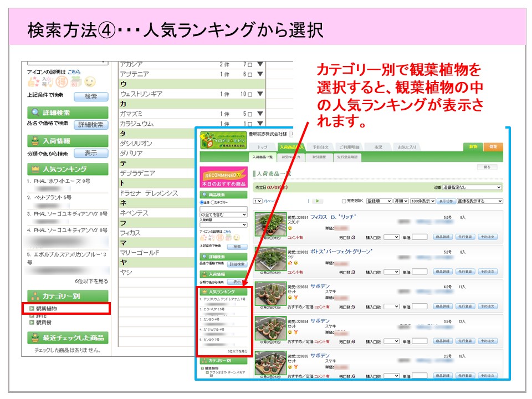532x399 pixels.
Task: Switch to the 予約注文 tab
Action: click(321, 147)
